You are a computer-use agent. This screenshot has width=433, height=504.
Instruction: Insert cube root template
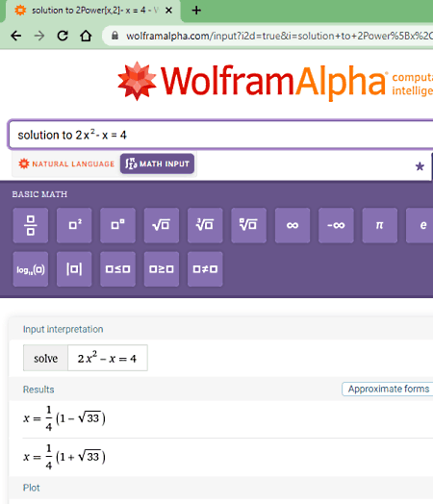[x=205, y=225]
